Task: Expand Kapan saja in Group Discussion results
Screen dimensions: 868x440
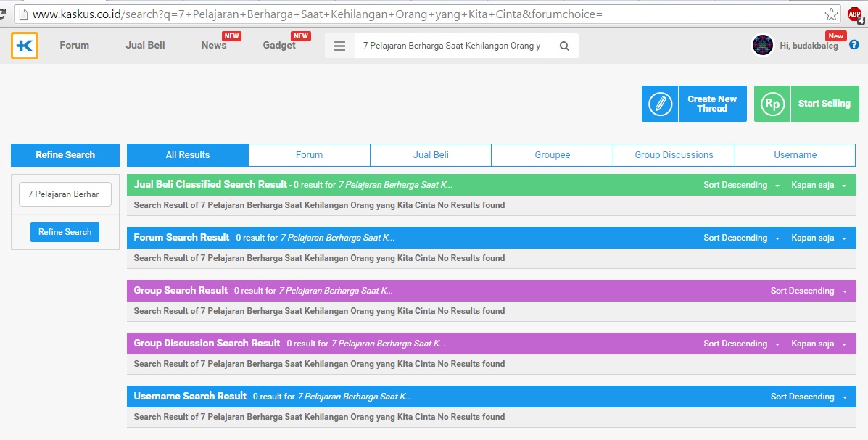Action: click(x=819, y=344)
